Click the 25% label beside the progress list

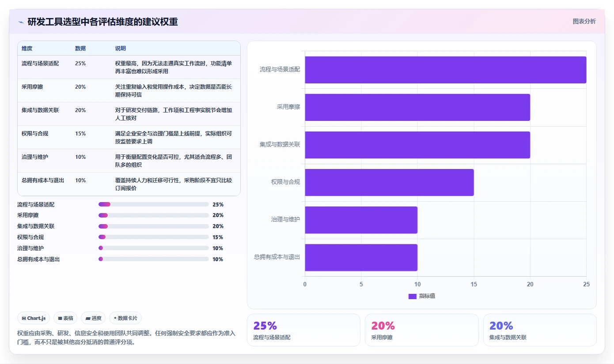tap(218, 204)
